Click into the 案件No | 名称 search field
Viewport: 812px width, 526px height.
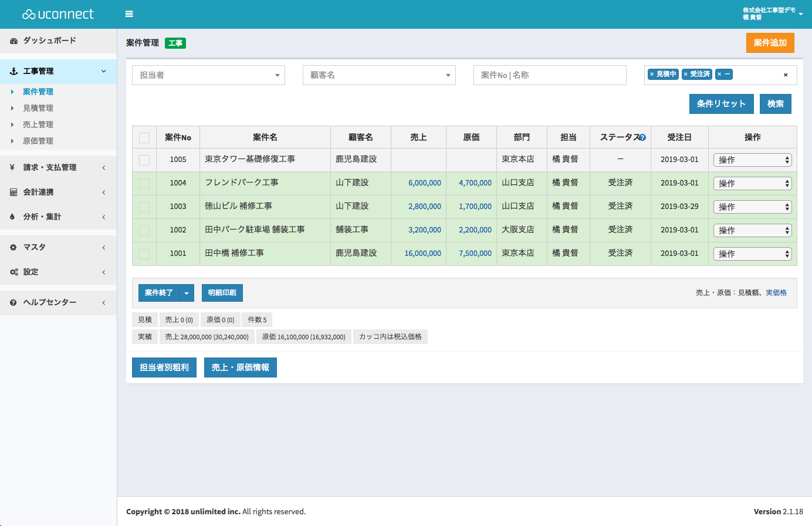[550, 75]
